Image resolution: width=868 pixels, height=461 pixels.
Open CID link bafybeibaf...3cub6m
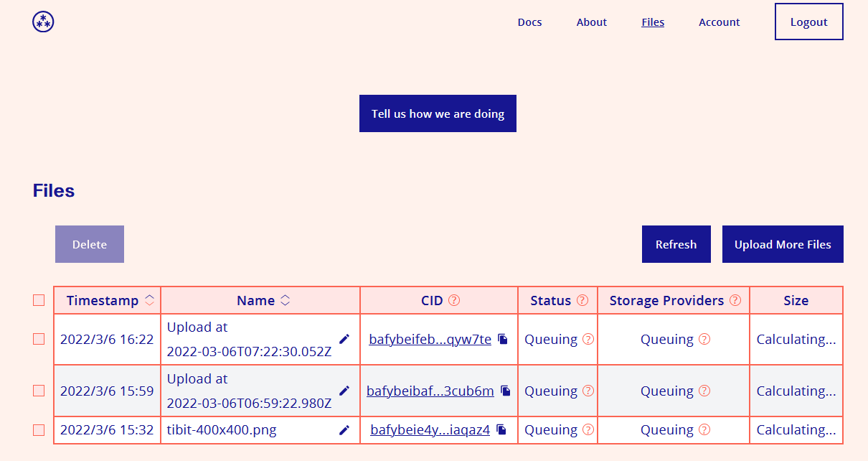click(x=430, y=391)
